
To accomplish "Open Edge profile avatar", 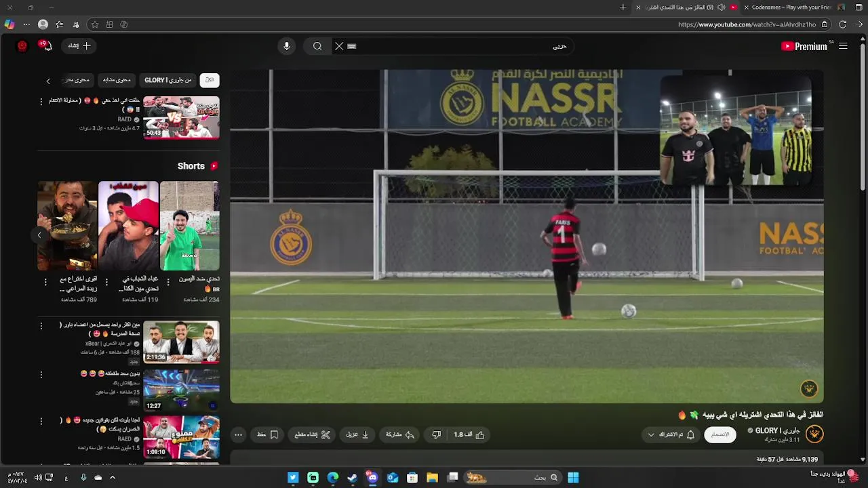I will pos(43,24).
